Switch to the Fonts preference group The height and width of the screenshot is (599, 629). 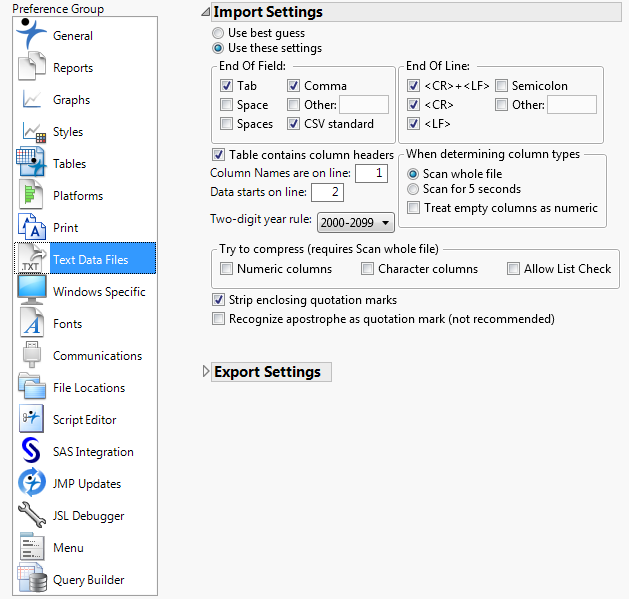coord(67,324)
